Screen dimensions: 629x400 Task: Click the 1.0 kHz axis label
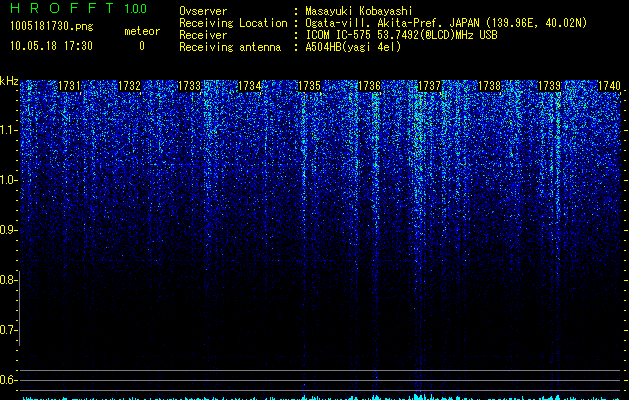(8, 180)
